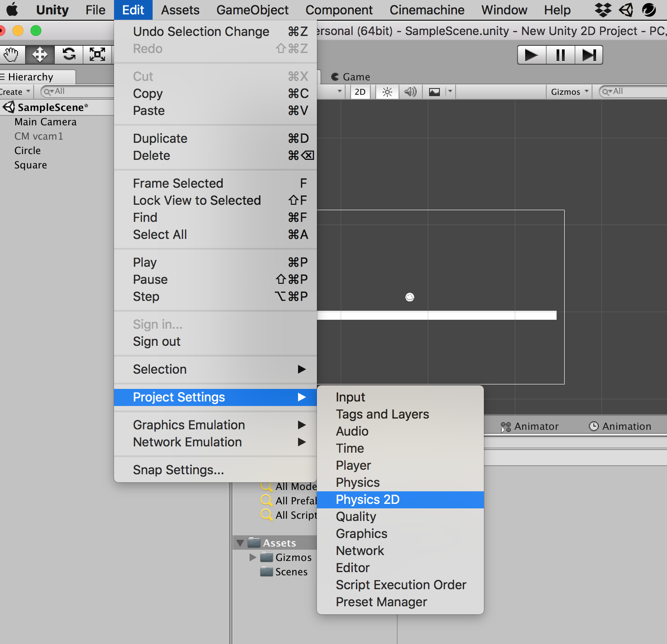This screenshot has height=644, width=667.
Task: Click the Hierarchy search field
Action: tap(76, 92)
